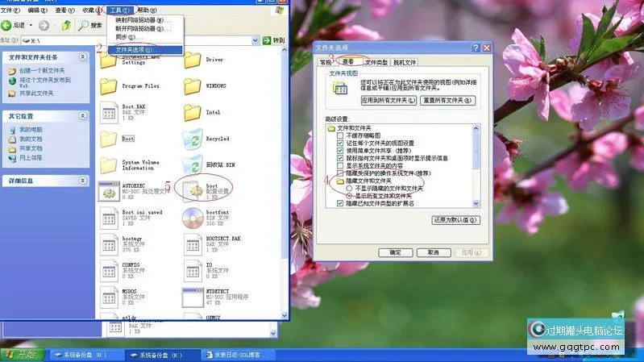Select the Boot.BAK file icon
Viewport: 644px width, 362px height.
pos(109,113)
